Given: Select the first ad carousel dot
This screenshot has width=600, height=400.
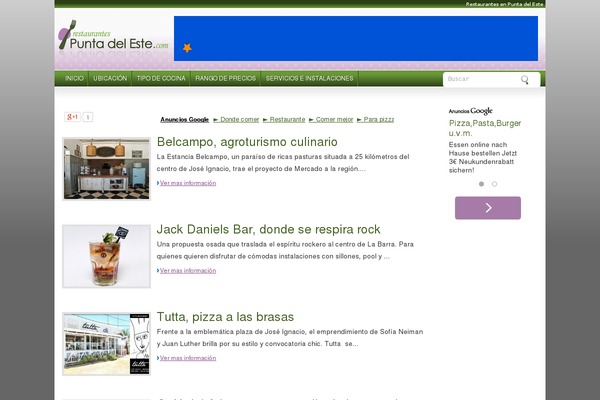Looking at the screenshot, I should 481,184.
